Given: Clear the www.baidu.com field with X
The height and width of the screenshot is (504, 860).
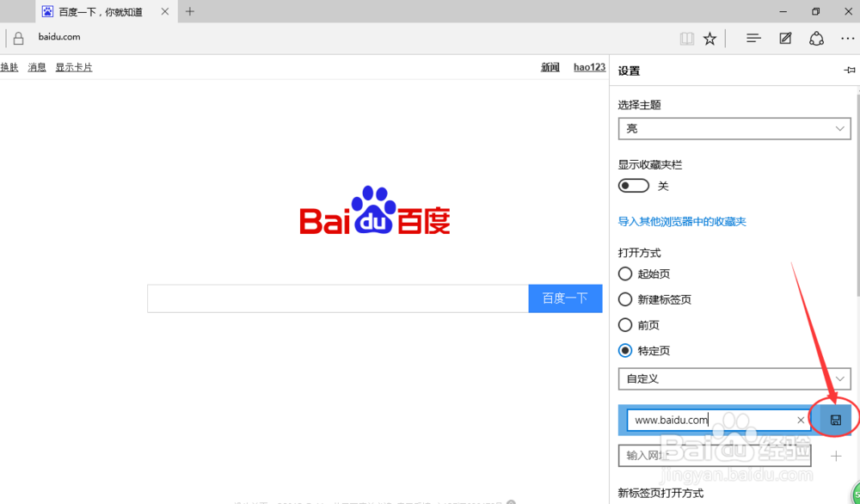Looking at the screenshot, I should coord(800,420).
